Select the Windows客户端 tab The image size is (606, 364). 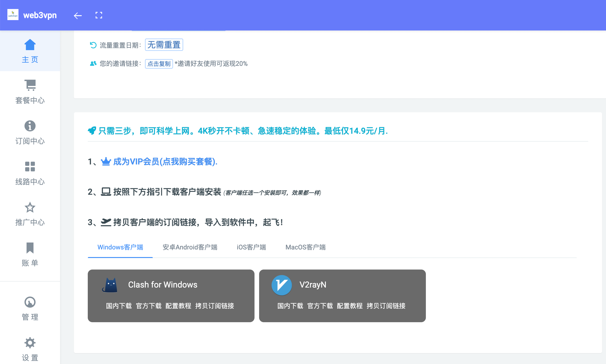pyautogui.click(x=120, y=247)
